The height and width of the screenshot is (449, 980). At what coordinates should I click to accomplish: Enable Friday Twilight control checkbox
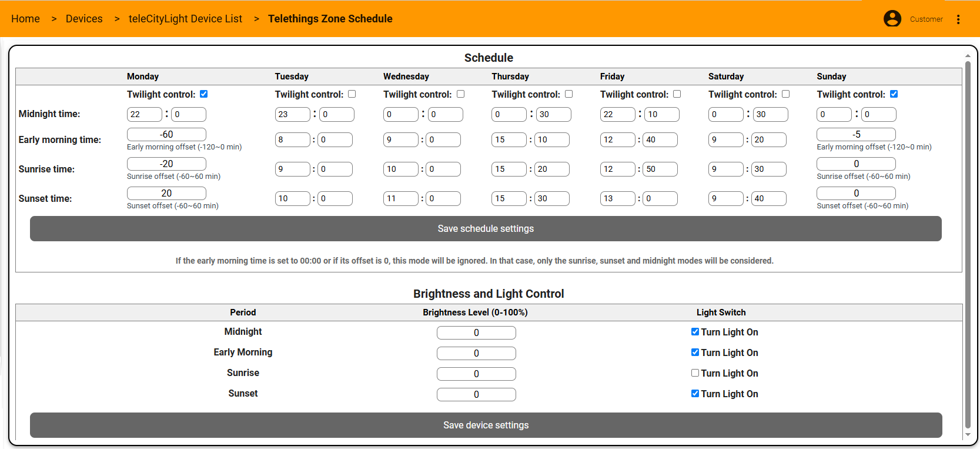click(677, 94)
